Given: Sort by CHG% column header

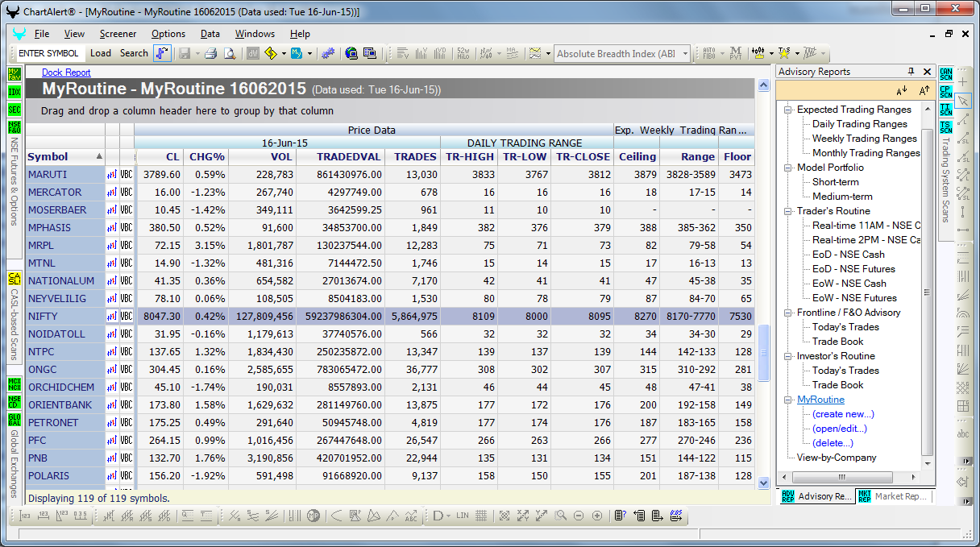Looking at the screenshot, I should point(206,156).
